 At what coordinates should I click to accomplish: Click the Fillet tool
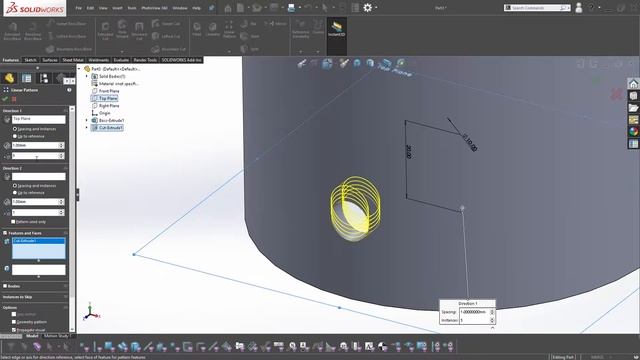coord(197,29)
